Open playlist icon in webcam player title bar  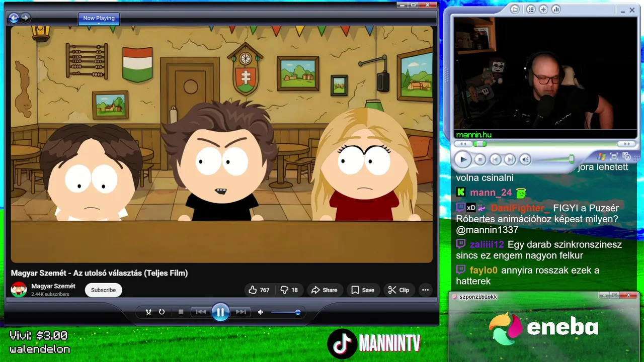click(x=530, y=10)
